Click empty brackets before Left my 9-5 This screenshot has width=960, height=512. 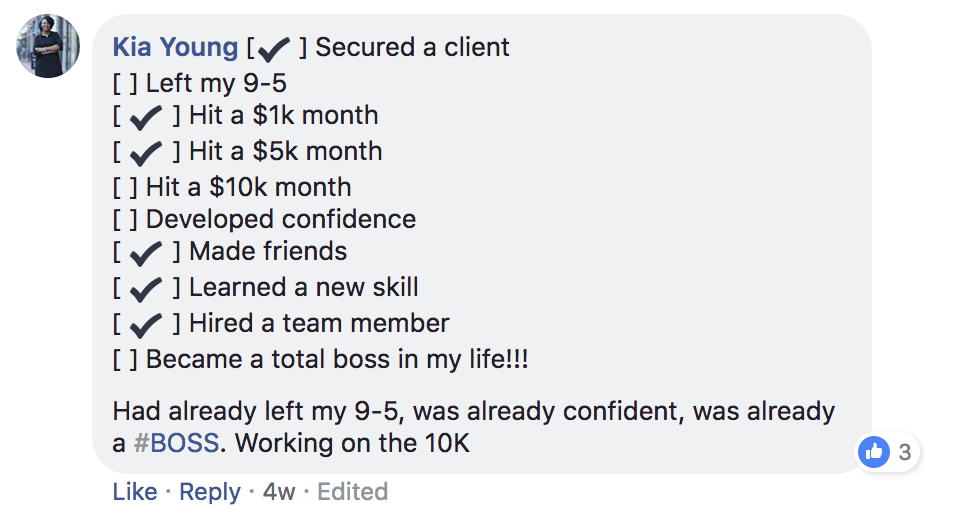pos(125,83)
